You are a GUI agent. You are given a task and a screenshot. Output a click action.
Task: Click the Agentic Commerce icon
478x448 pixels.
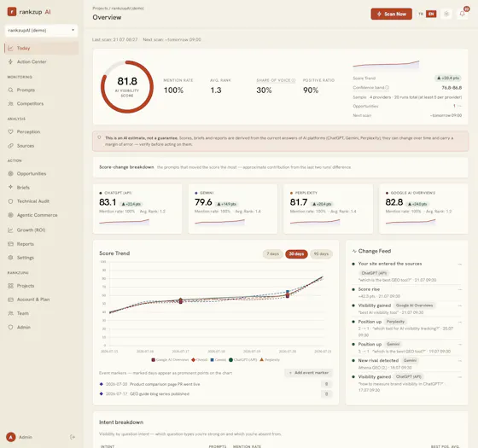10,215
